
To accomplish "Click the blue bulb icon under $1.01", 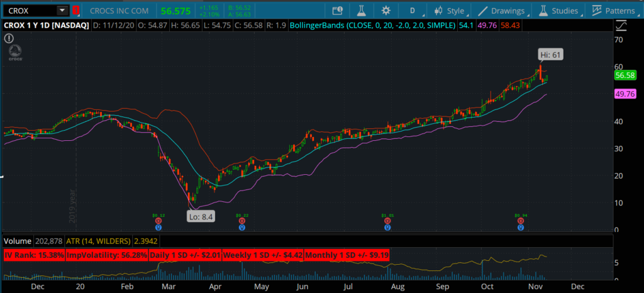I will pos(387,227).
